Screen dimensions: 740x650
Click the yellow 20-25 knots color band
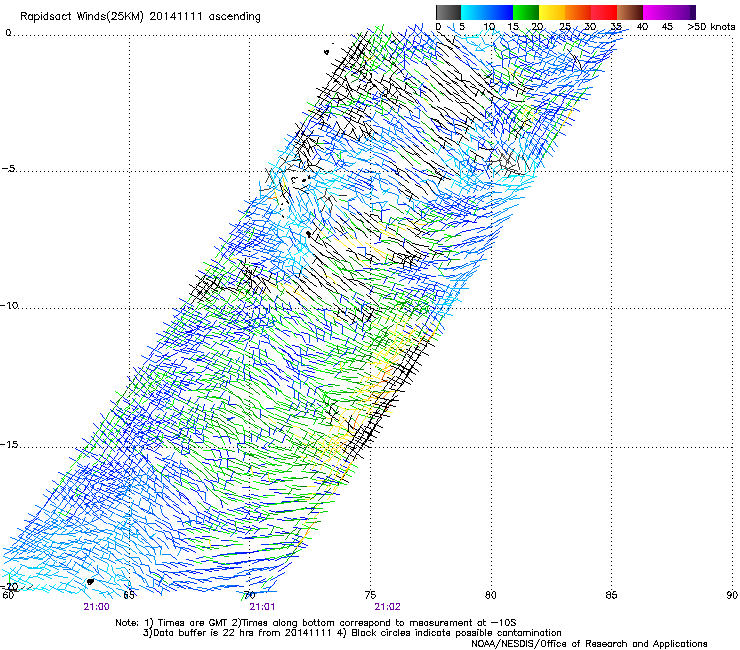click(552, 12)
